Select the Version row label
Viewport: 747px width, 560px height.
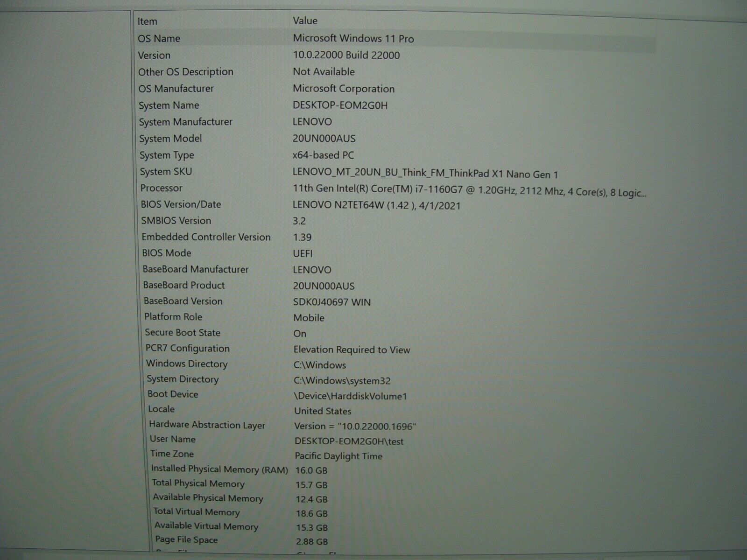coord(154,56)
